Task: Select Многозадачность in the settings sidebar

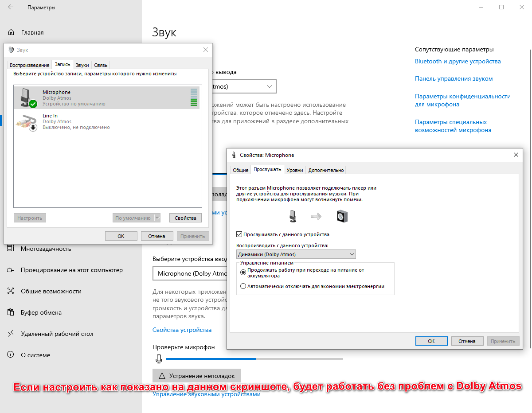Action: tap(46, 249)
